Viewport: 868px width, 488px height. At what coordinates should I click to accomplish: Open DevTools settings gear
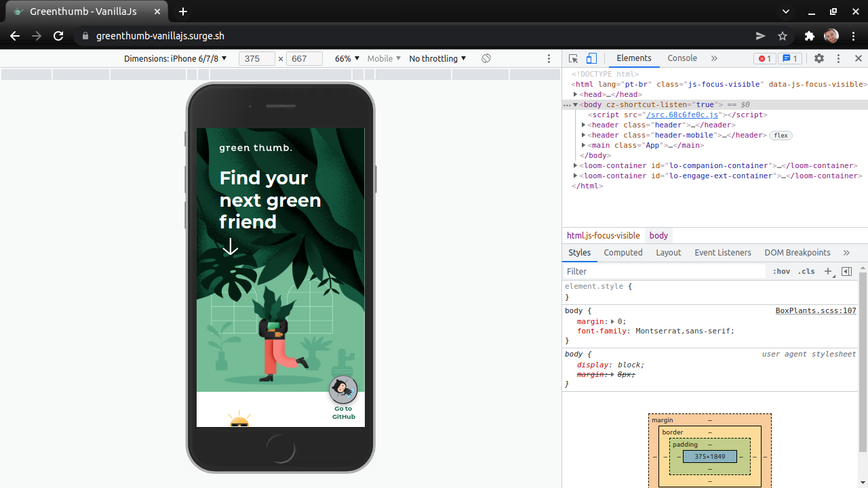click(819, 58)
